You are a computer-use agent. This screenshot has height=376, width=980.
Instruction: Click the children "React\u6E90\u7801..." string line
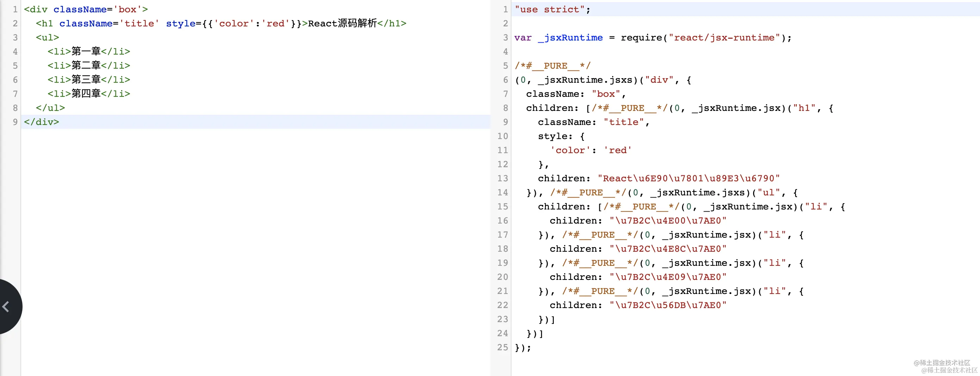(x=659, y=178)
